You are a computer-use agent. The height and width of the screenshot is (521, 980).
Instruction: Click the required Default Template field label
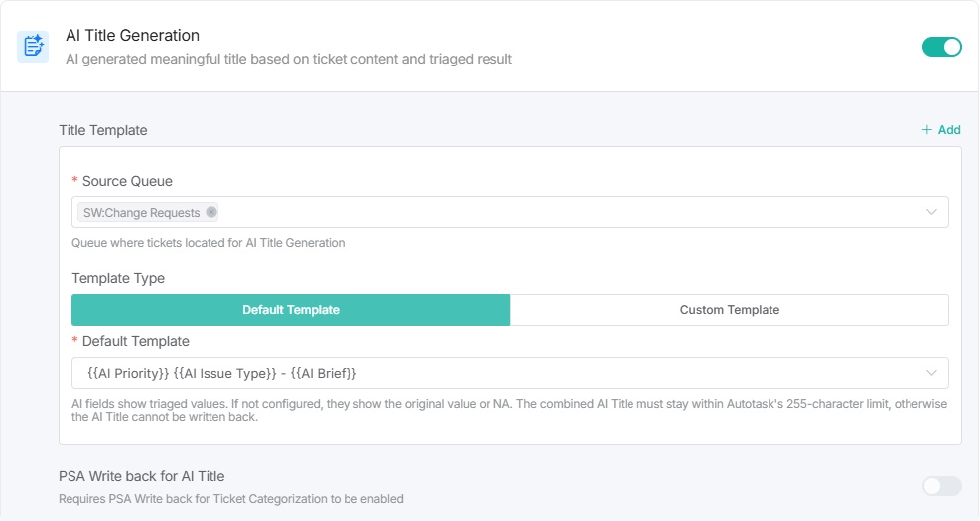pyautogui.click(x=135, y=341)
